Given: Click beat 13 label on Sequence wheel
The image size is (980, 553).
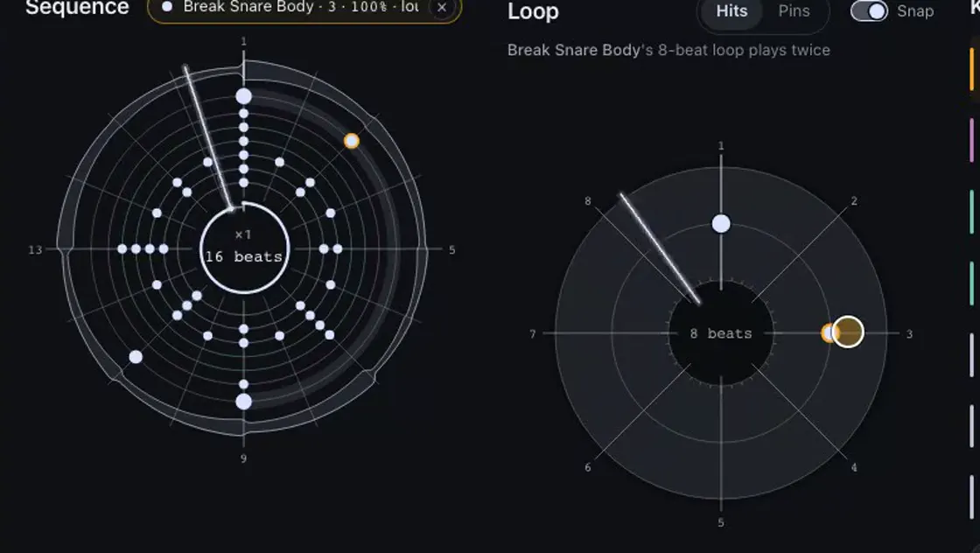Looking at the screenshot, I should click(x=35, y=250).
